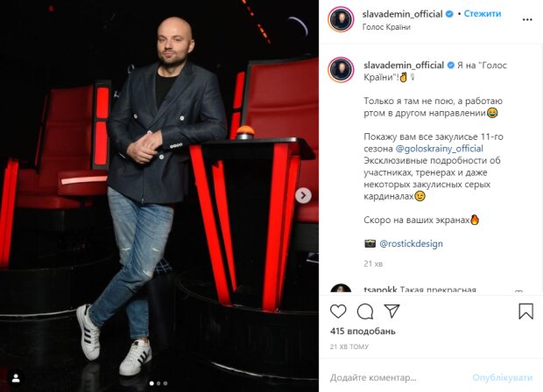The width and height of the screenshot is (543, 392).
Task: View the 415 вподобань likes list
Action: point(363,331)
